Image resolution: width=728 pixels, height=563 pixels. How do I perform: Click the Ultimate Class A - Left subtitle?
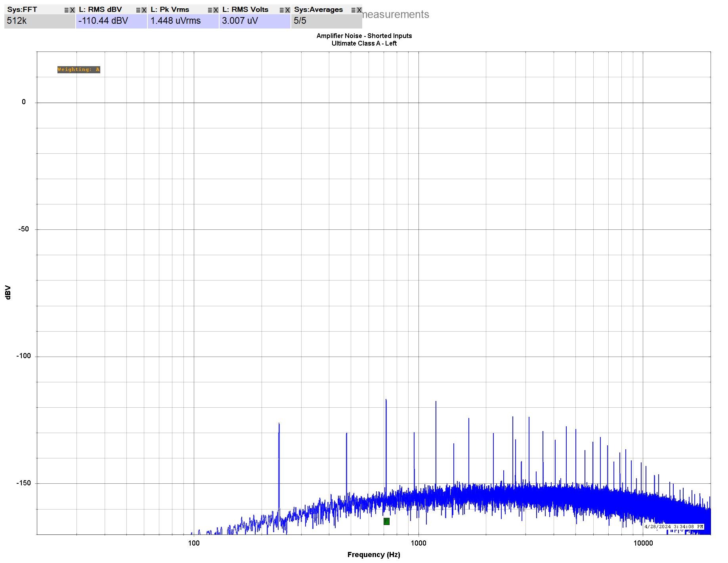pyautogui.click(x=364, y=43)
